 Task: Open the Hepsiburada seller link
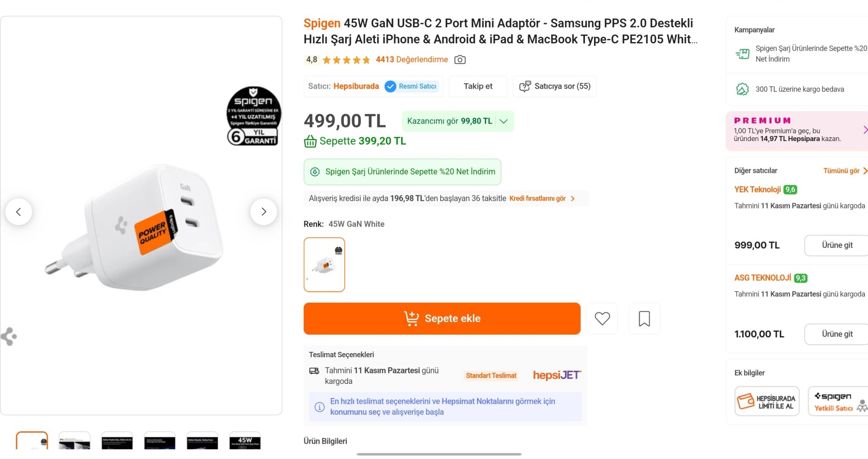(x=356, y=86)
